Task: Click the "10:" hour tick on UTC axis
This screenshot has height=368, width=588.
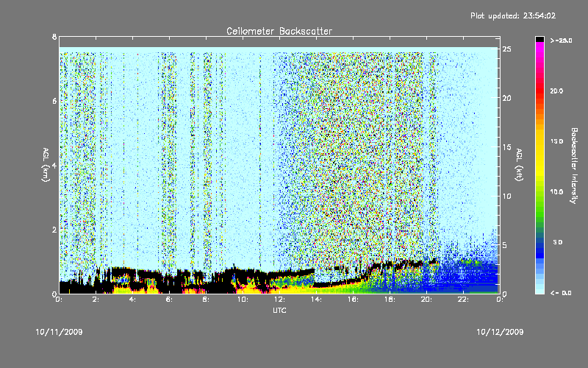Action: click(x=243, y=300)
